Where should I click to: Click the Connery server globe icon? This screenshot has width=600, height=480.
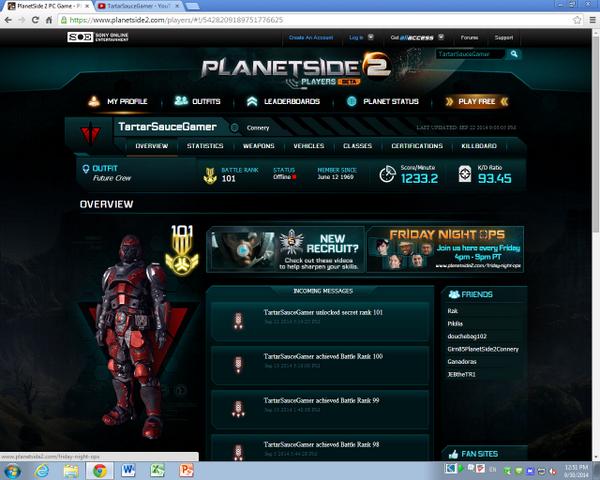[235, 128]
